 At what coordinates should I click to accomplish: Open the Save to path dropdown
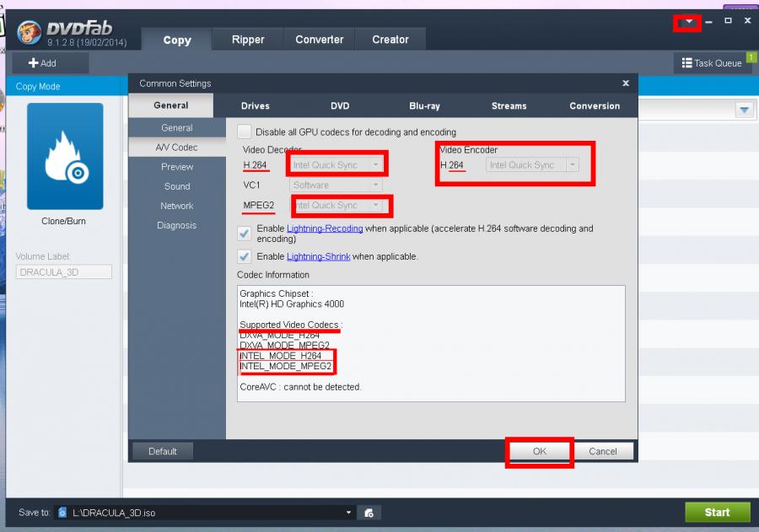click(348, 512)
